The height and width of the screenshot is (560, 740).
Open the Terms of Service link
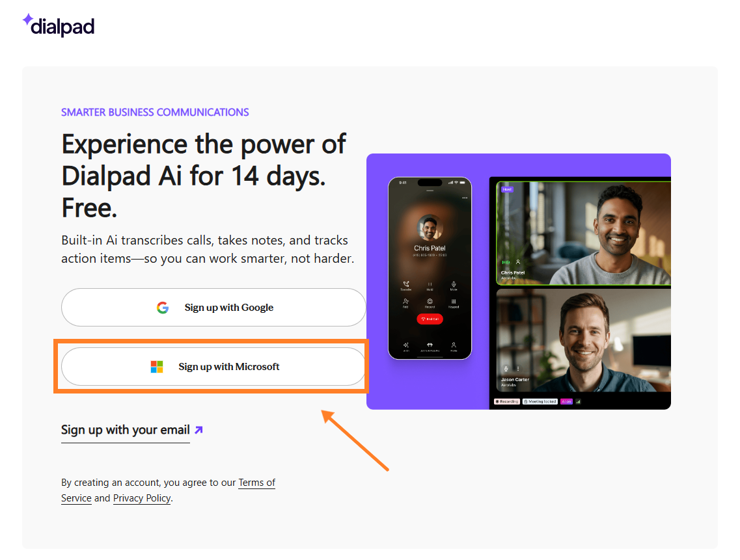(168, 490)
